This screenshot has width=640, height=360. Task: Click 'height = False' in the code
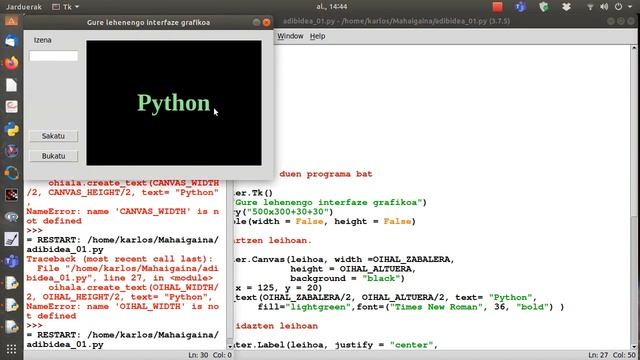point(373,221)
